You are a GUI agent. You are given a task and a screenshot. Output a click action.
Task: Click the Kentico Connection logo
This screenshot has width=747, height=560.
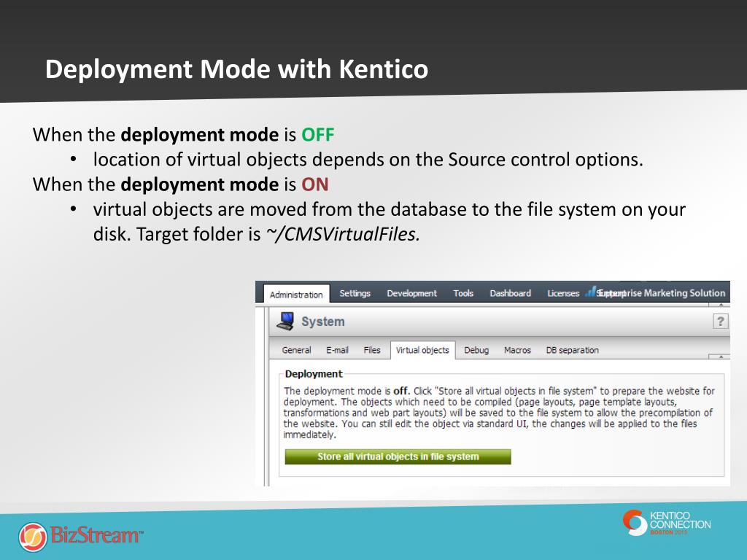[666, 522]
